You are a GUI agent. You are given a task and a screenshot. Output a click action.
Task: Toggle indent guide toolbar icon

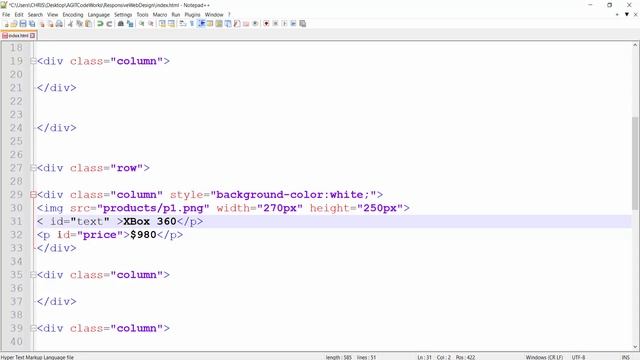[201, 24]
